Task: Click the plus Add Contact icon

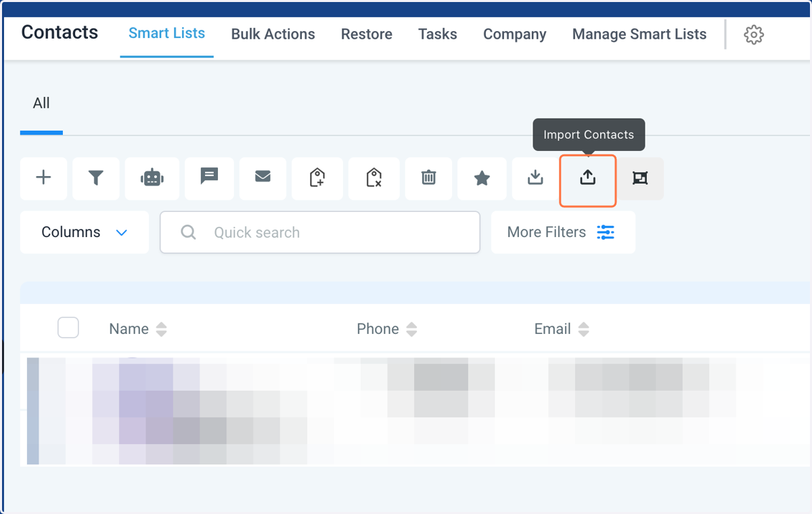Action: (x=43, y=178)
